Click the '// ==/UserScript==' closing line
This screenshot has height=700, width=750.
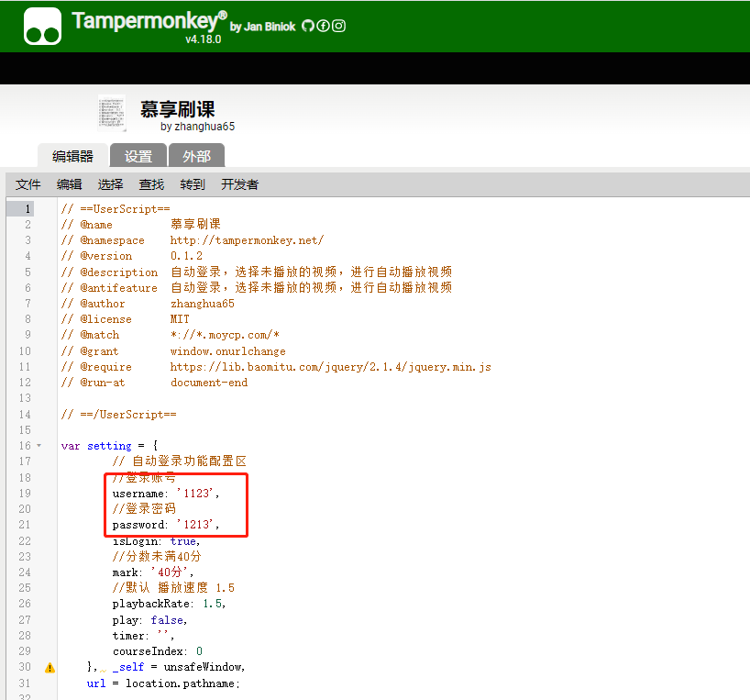tap(118, 415)
